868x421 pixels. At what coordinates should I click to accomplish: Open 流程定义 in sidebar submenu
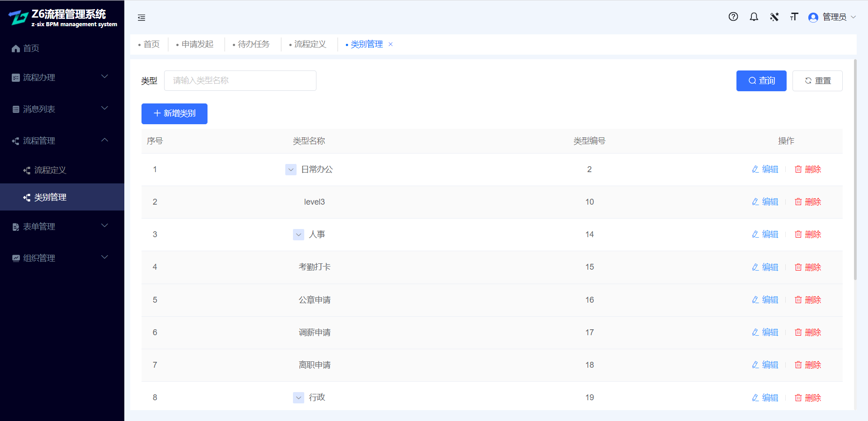[62, 170]
